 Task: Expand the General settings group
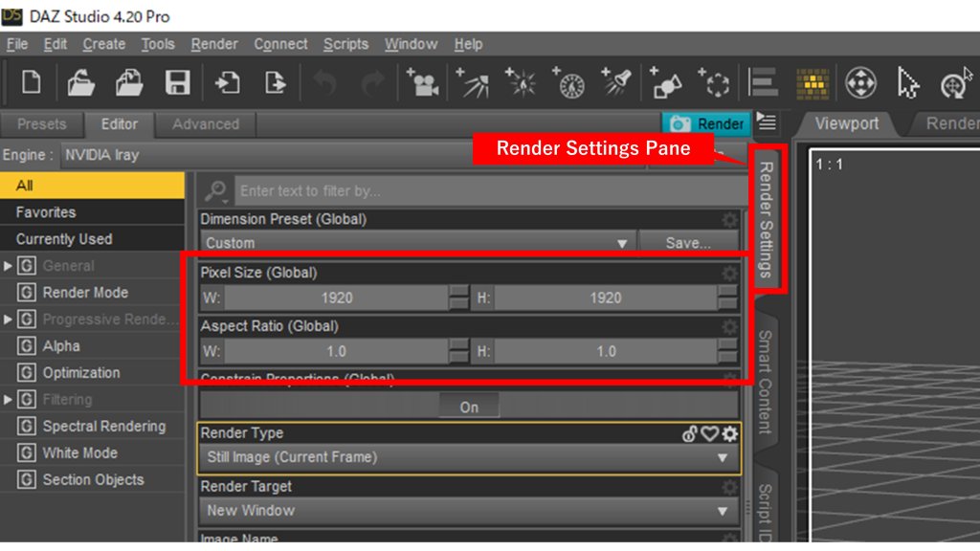point(8,266)
